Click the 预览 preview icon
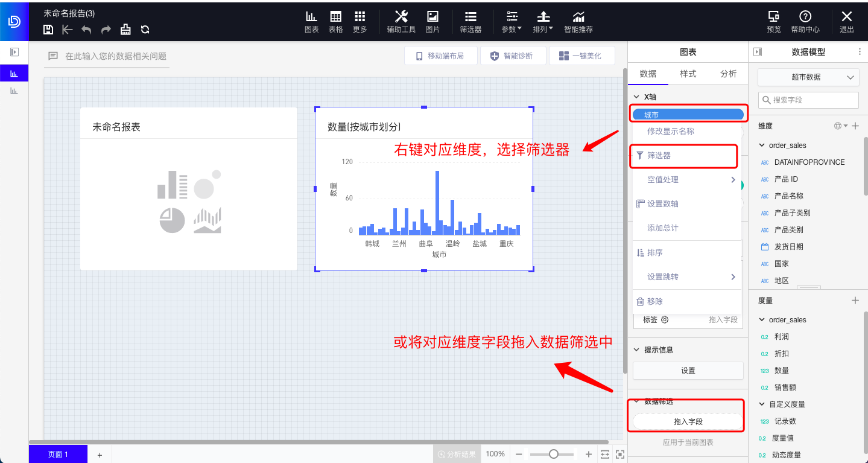 (774, 22)
